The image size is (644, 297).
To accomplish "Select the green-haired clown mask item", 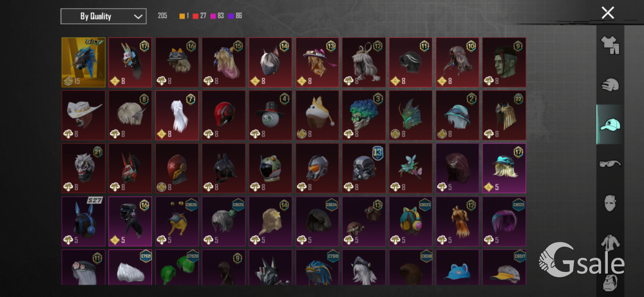I will point(364,115).
